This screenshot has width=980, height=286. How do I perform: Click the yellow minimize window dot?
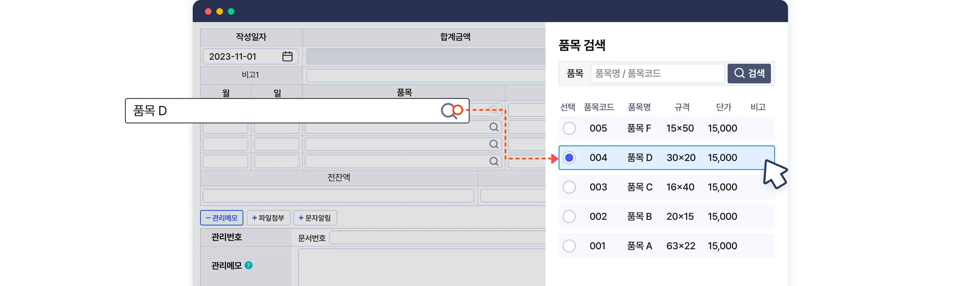219,11
